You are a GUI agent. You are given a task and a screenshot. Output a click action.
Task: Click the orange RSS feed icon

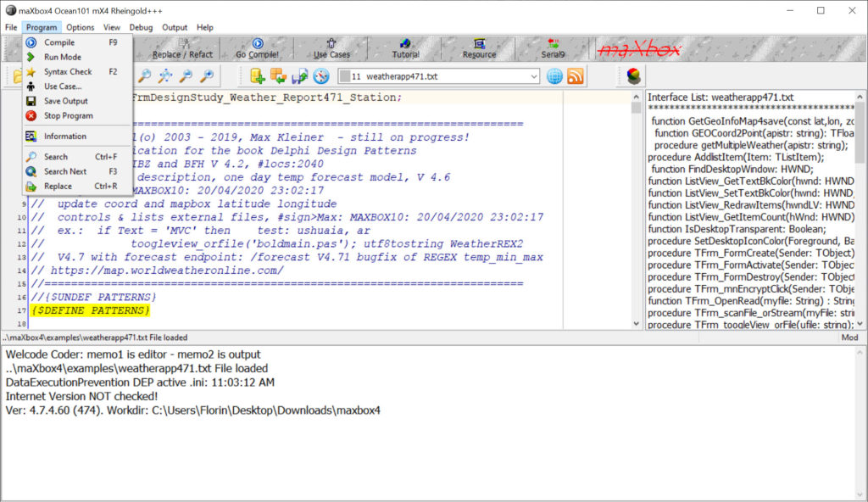pyautogui.click(x=576, y=76)
